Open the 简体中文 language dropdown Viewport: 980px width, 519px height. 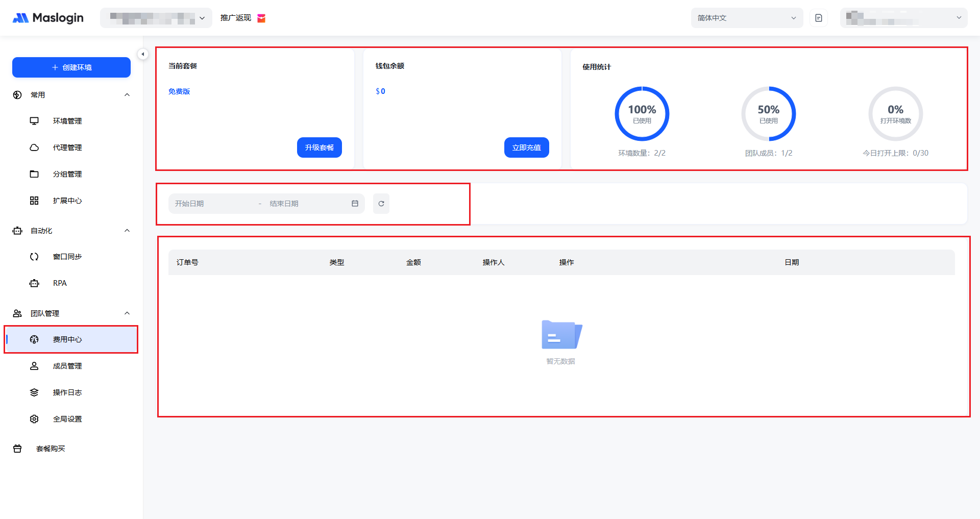746,18
